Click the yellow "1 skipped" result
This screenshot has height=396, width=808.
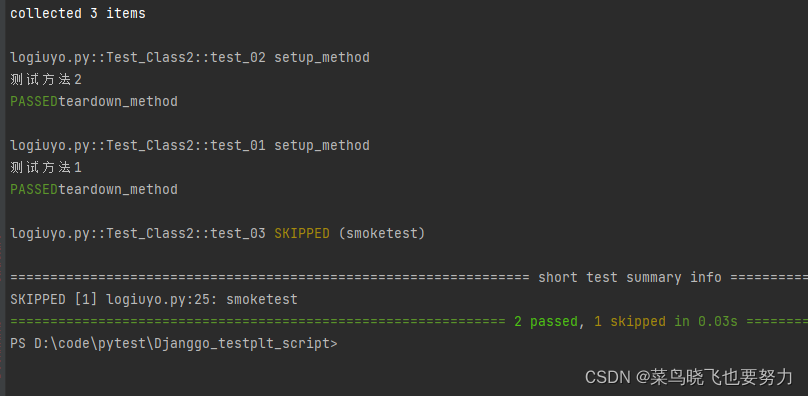[x=630, y=322]
